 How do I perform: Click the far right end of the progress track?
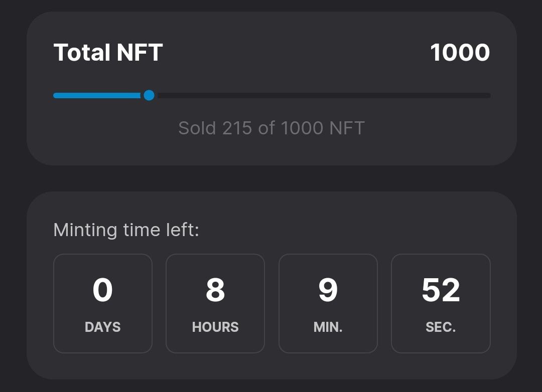point(487,95)
